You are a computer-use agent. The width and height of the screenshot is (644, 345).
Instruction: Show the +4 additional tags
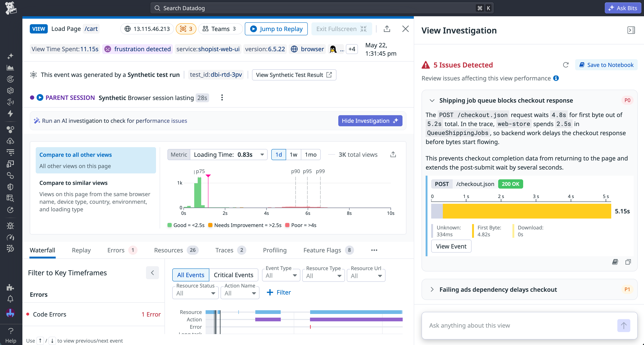352,49
